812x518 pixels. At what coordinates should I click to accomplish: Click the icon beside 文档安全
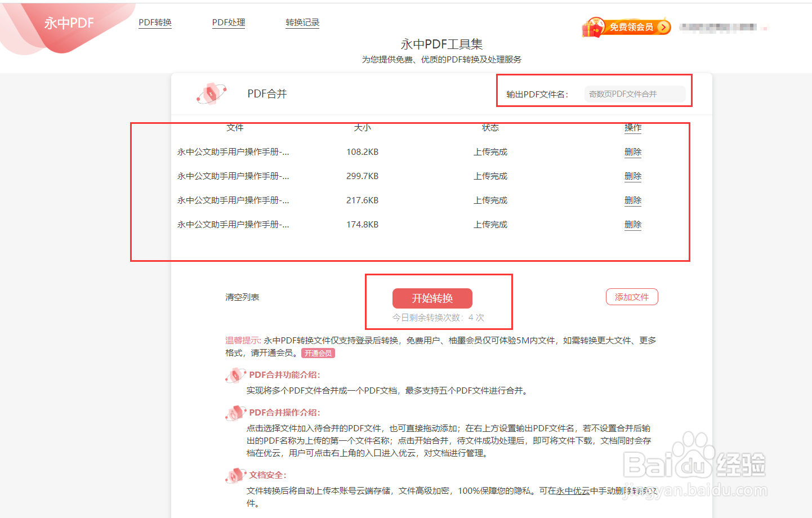235,475
